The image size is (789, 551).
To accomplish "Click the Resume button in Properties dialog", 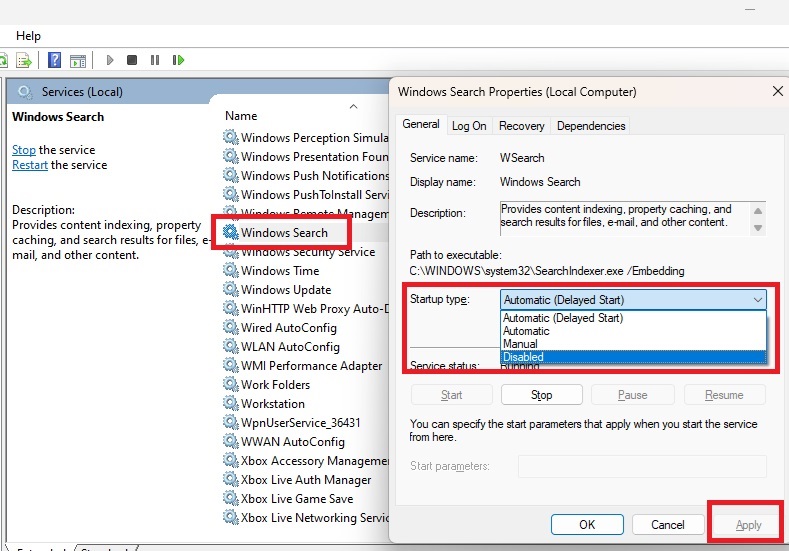I will point(724,395).
